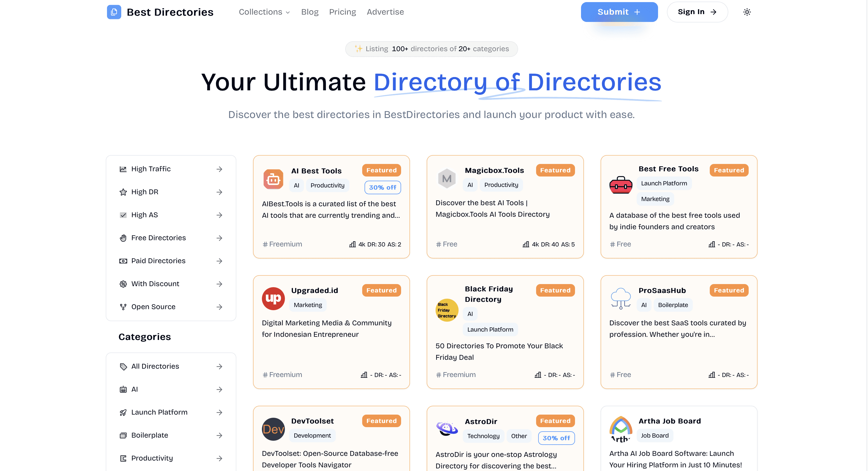The height and width of the screenshot is (471, 868).
Task: Click the Job Board tag on Artha
Action: [x=655, y=436]
